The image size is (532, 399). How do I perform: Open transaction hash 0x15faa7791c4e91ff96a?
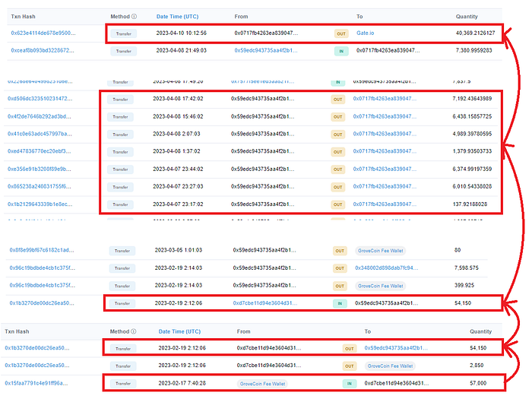[36, 383]
